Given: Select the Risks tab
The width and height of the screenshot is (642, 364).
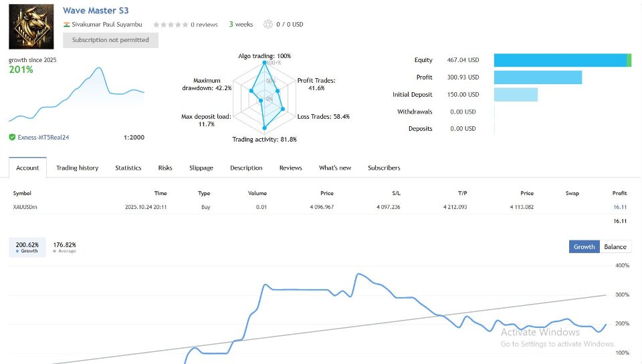Looking at the screenshot, I should (165, 168).
